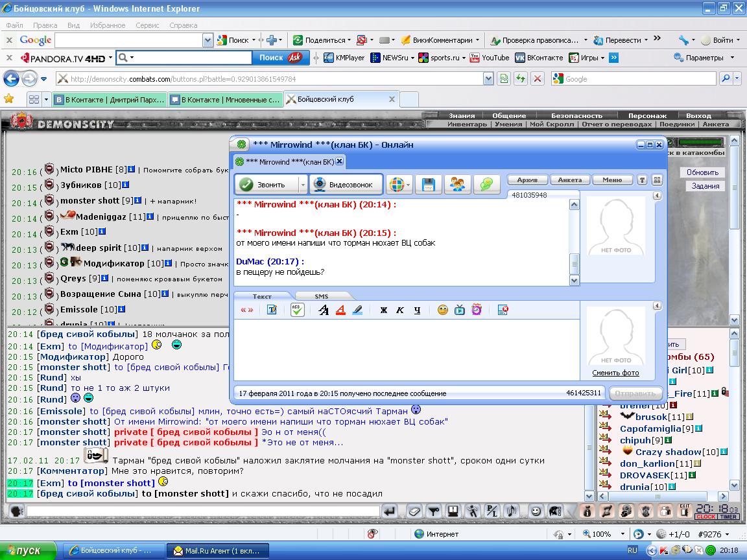
Task: Click the YouTube toolbar shortcut
Action: pos(490,58)
